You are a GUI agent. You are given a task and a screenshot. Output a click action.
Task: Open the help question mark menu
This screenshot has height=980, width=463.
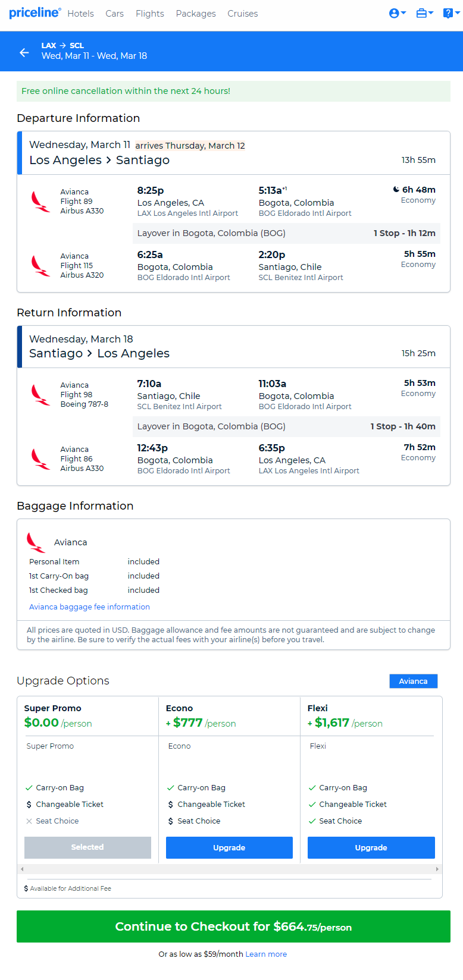(x=451, y=13)
